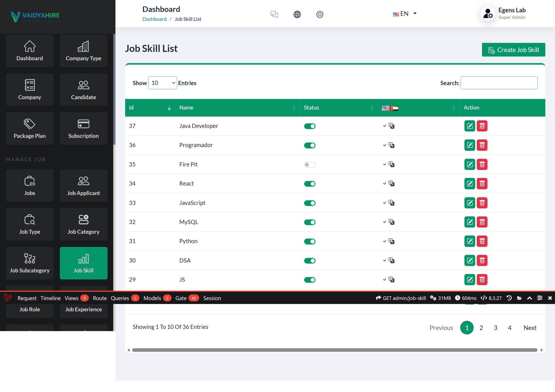Image resolution: width=555 pixels, height=392 pixels.
Task: Open the Job Category sidebar tile
Action: point(83,224)
